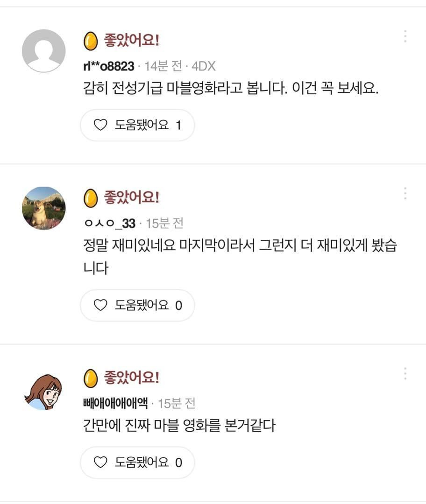Open the Shiba dog profile picture
The width and height of the screenshot is (426, 504).
click(x=44, y=208)
